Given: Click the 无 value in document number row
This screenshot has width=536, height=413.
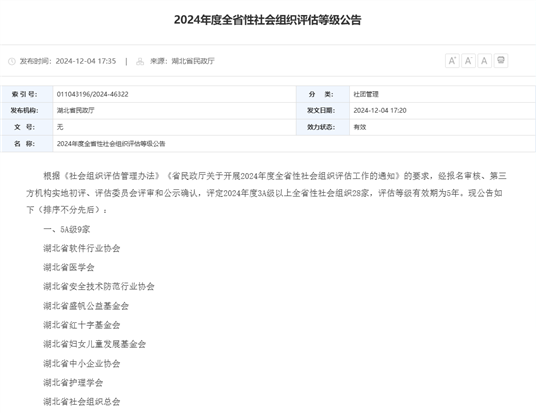Looking at the screenshot, I should (x=60, y=127).
